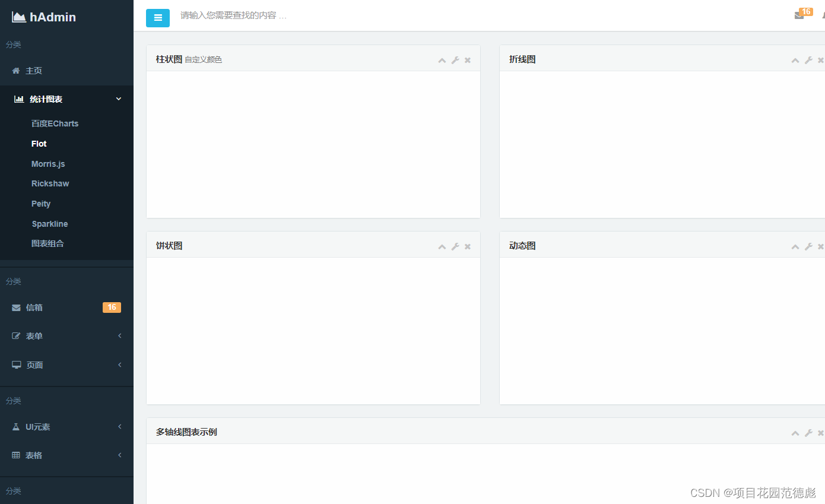Click the hAdmin logo icon
The width and height of the screenshot is (825, 504).
point(19,17)
